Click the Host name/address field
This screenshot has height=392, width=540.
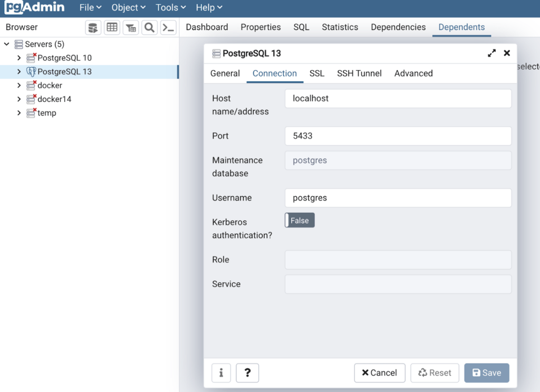[398, 99]
